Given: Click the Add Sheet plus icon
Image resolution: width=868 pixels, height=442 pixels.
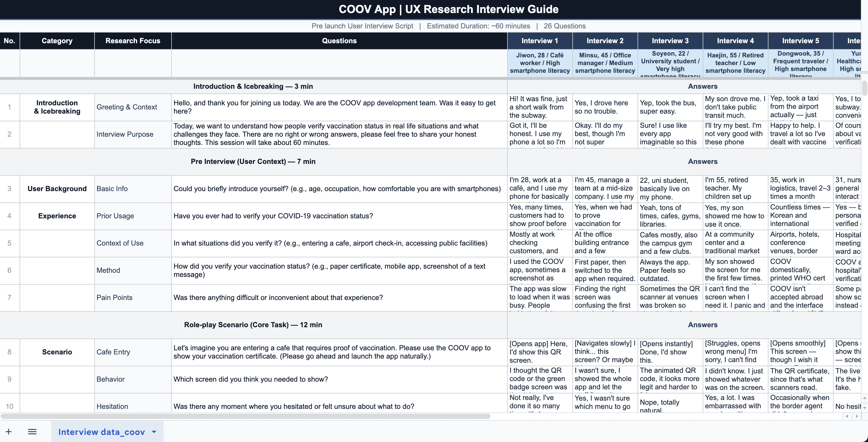Looking at the screenshot, I should [x=9, y=432].
